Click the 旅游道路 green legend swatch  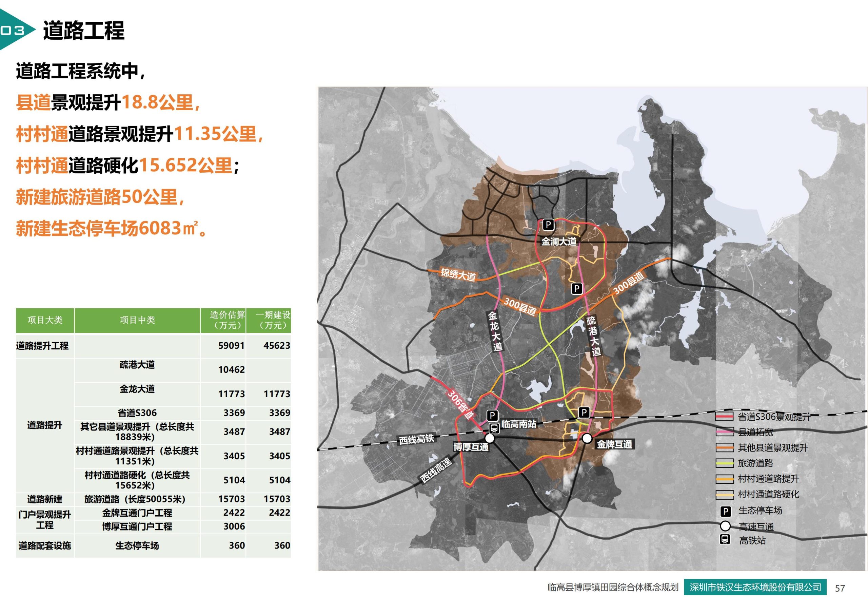[x=724, y=463]
